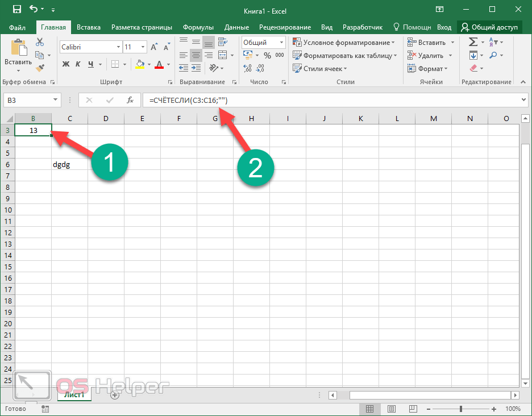Select the Format Painter brush icon
Screen dimensions: 532x416
pos(40,68)
